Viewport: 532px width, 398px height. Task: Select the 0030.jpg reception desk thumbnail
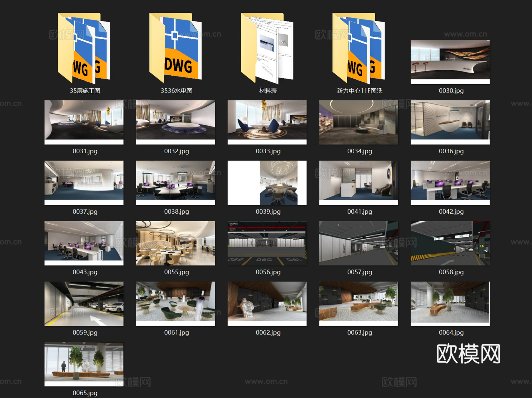(x=450, y=62)
